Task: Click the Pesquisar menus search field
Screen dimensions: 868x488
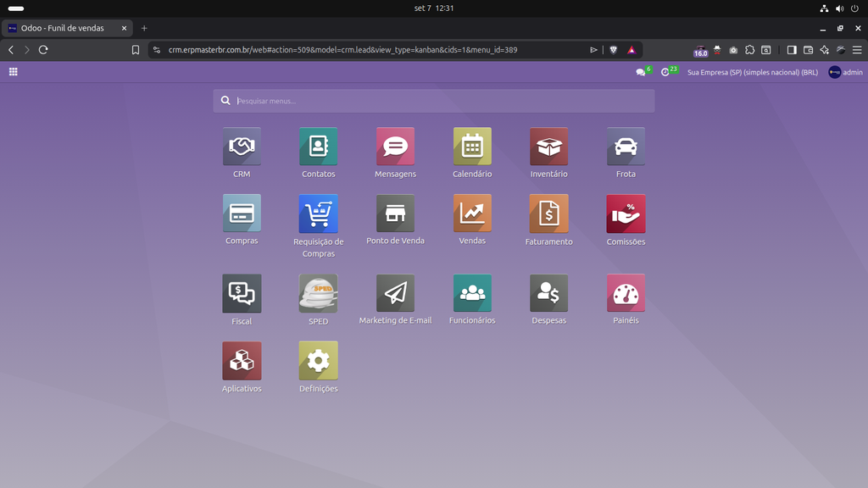Action: coord(434,101)
